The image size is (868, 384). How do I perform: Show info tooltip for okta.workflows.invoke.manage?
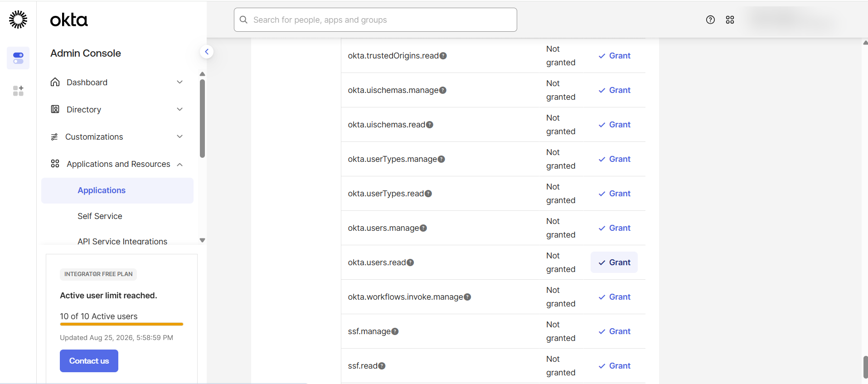tap(467, 297)
